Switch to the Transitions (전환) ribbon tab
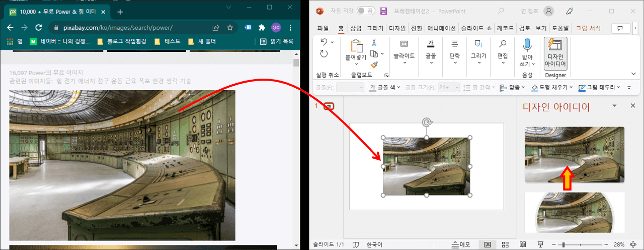Viewport: 644px width, 250px height. (x=417, y=28)
